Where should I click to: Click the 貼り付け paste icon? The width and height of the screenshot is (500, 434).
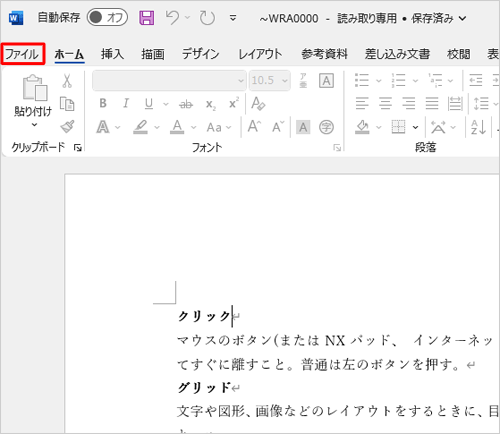pos(35,87)
